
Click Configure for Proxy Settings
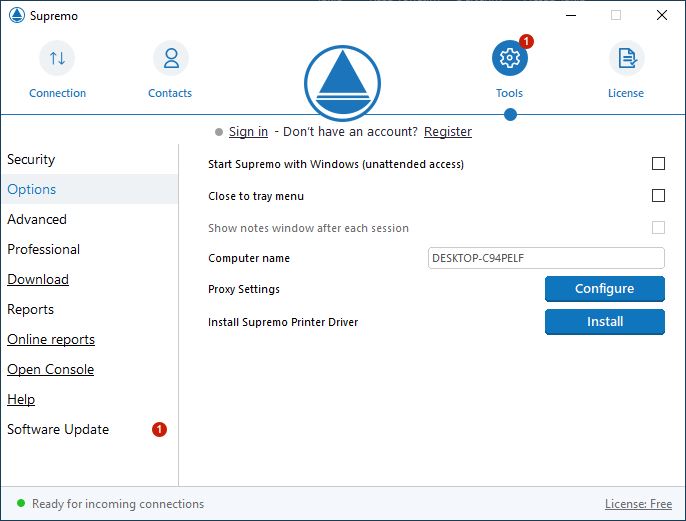(605, 289)
